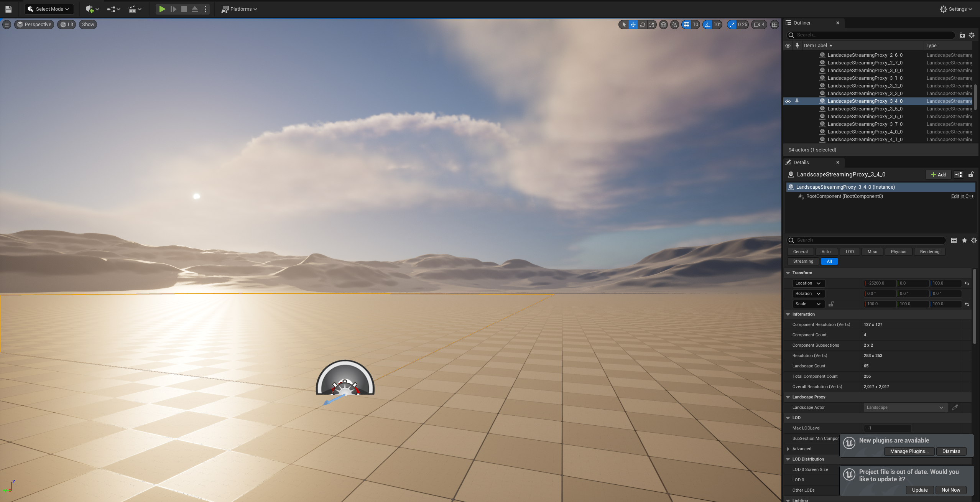Open the Platforms menu

(x=240, y=9)
